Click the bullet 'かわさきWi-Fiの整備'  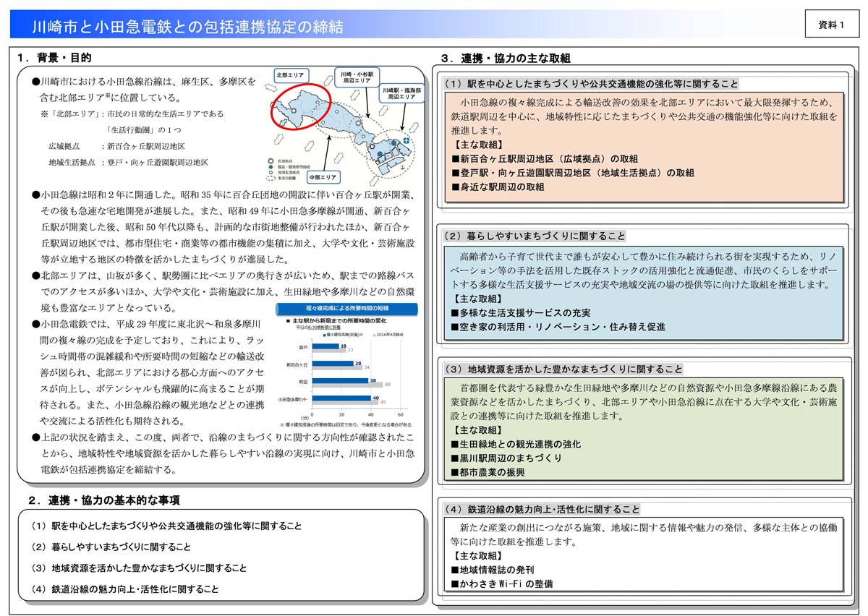(x=502, y=583)
